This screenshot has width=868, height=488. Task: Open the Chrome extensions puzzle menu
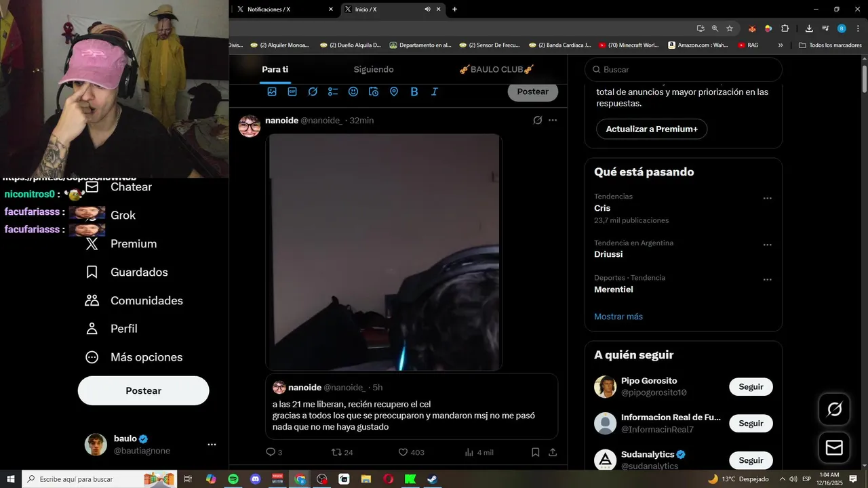tap(785, 28)
